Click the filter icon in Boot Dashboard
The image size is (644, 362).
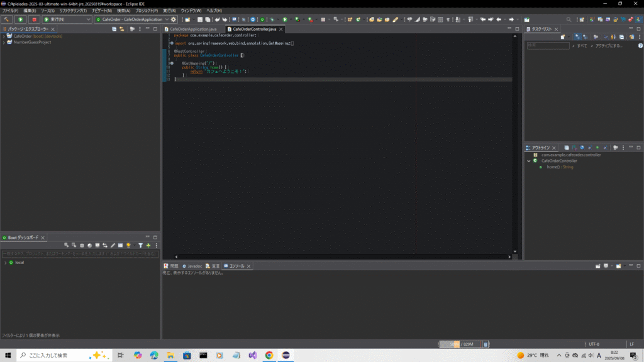pyautogui.click(x=140, y=245)
